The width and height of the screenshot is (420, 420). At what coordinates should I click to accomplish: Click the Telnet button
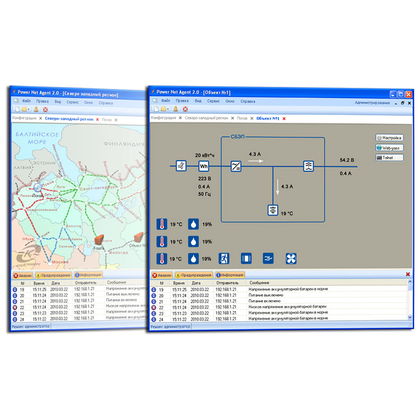click(389, 158)
